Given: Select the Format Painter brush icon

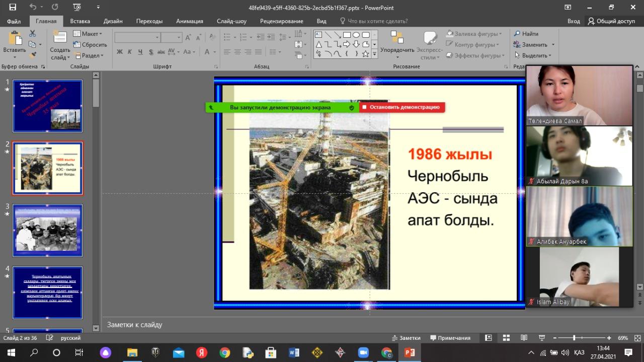Looking at the screenshot, I should click(33, 55).
